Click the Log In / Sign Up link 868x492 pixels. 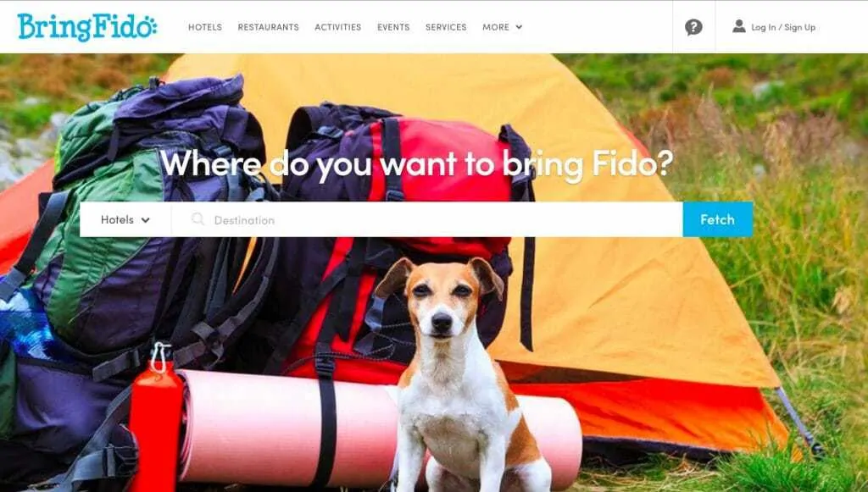pos(783,27)
